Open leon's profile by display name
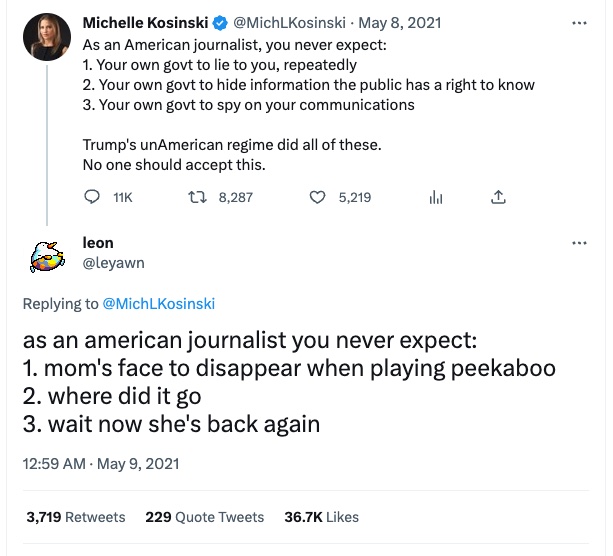The width and height of the screenshot is (613, 556). coord(97,243)
